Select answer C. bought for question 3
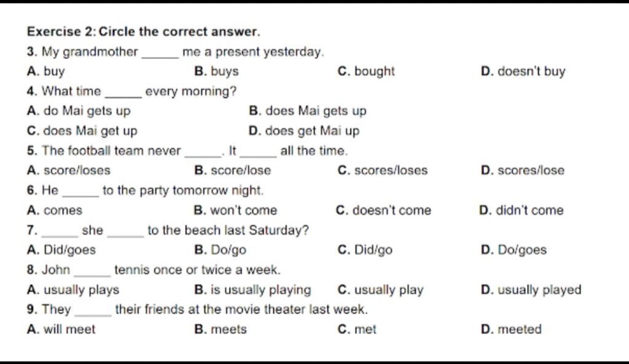Screen dimensions: 629x364 366,71
